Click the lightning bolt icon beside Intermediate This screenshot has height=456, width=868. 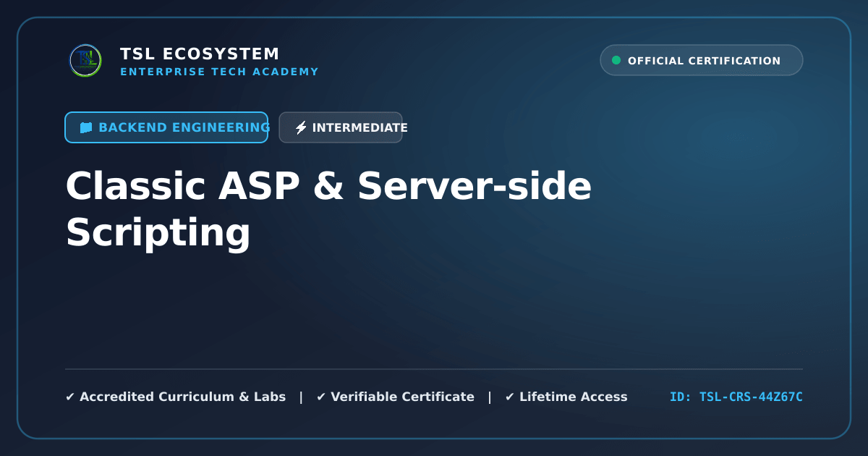click(x=301, y=127)
